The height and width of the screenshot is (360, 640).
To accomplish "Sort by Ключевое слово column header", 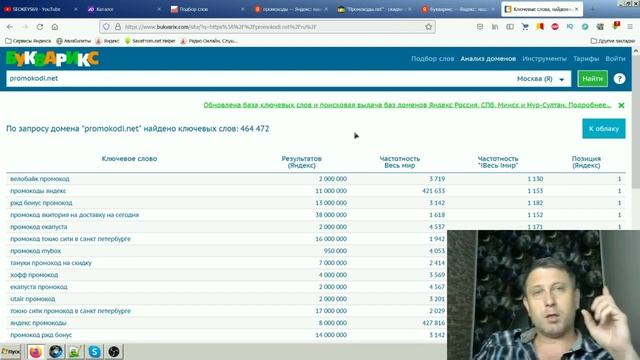I will point(129,159).
